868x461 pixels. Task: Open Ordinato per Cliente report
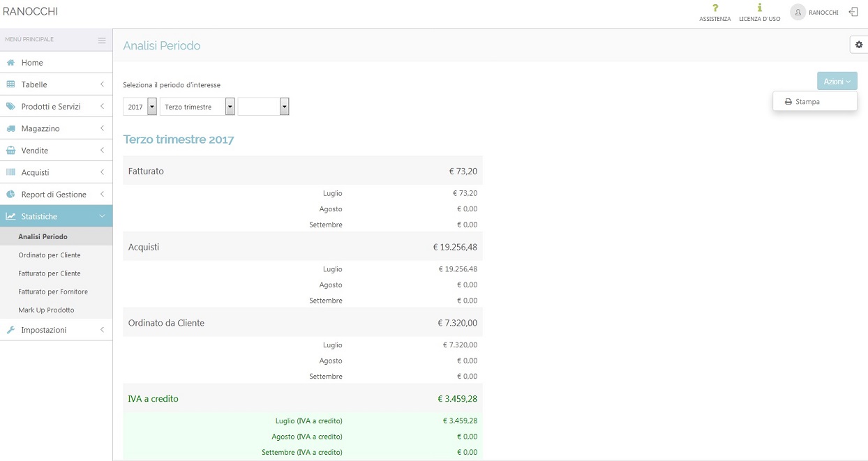point(49,255)
